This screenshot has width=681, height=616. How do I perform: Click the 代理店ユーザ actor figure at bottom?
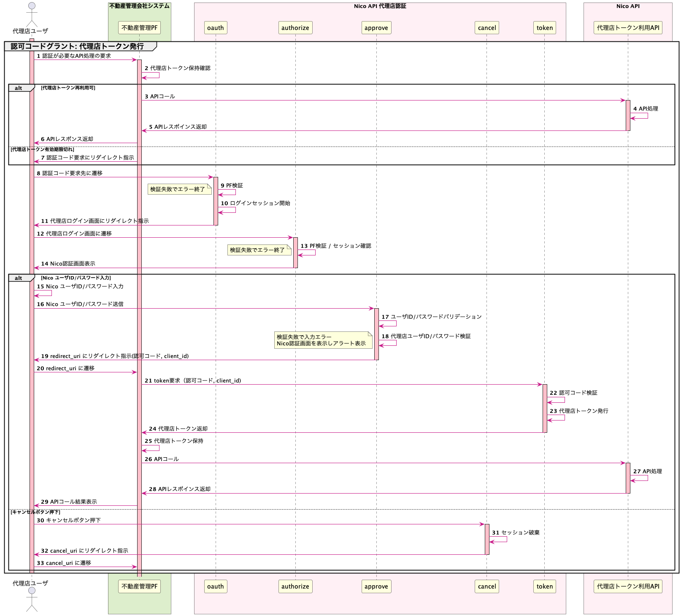[32, 600]
